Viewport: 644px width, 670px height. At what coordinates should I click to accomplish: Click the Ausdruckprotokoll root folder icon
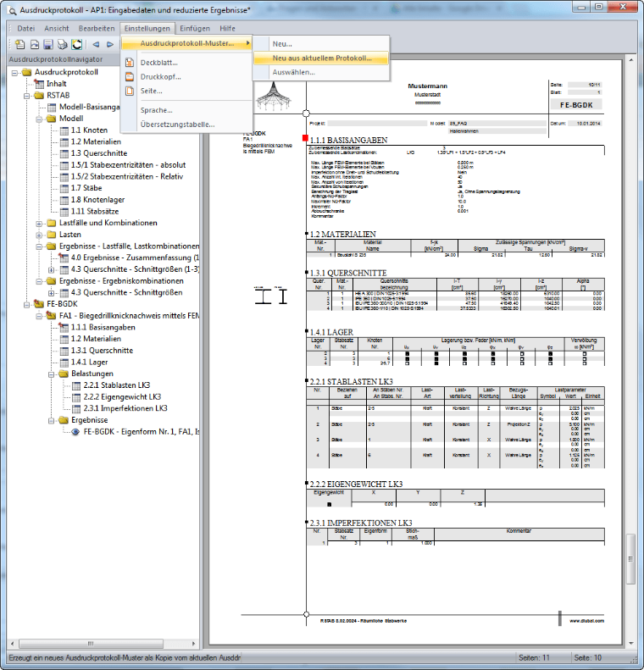(x=27, y=72)
